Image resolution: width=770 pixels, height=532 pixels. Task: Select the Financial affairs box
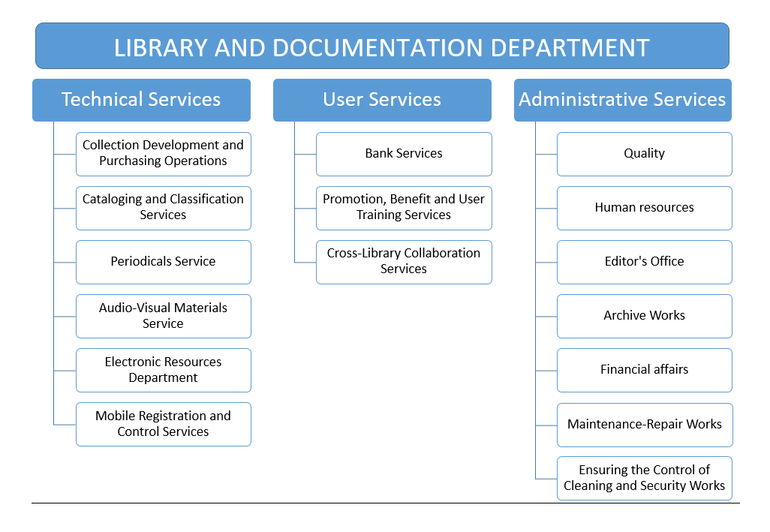[644, 370]
